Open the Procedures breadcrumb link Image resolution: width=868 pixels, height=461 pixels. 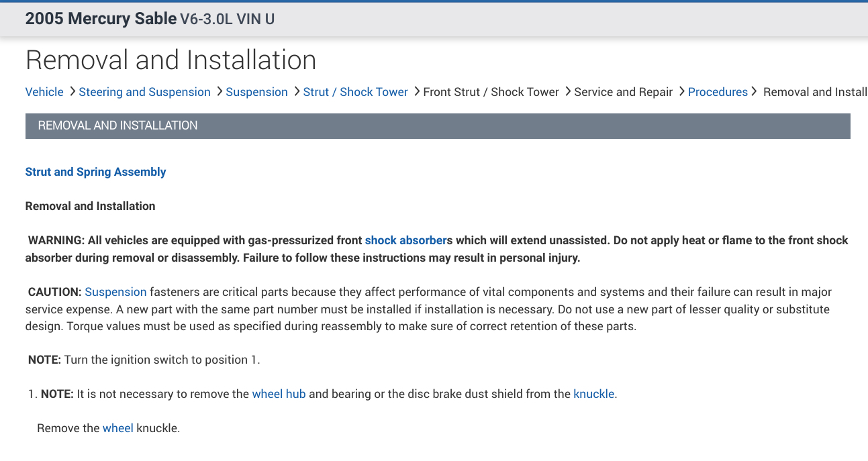[x=718, y=92]
